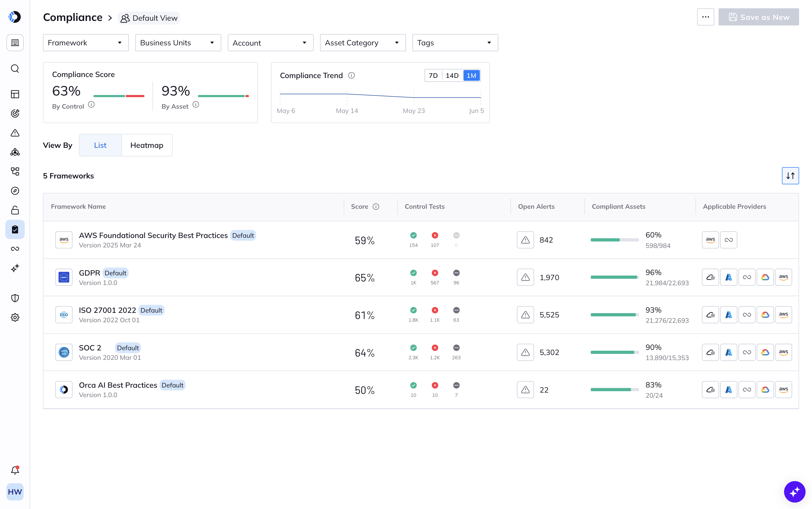This screenshot has width=812, height=509.
Task: Expand the Account filter dropdown
Action: coord(270,43)
